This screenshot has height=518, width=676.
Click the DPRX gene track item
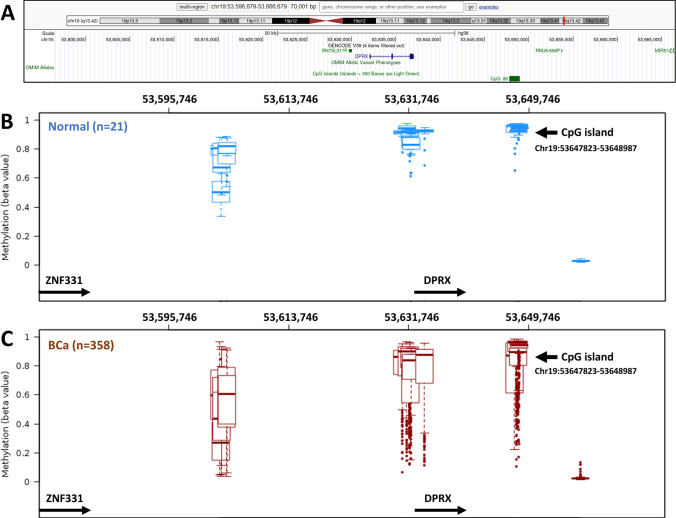(x=384, y=56)
